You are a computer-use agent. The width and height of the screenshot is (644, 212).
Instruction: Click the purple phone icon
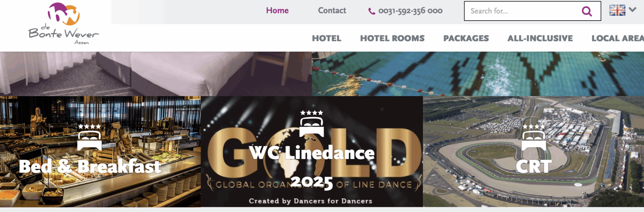tap(372, 11)
